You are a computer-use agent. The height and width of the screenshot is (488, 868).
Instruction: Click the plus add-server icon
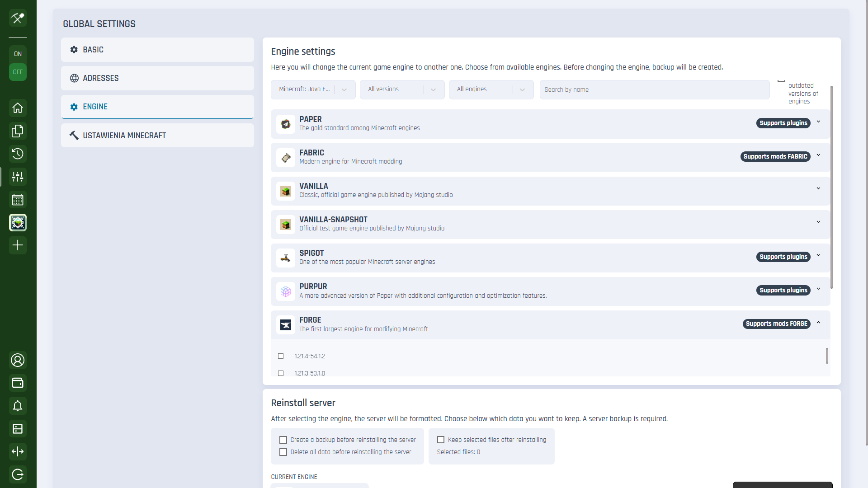[18, 245]
